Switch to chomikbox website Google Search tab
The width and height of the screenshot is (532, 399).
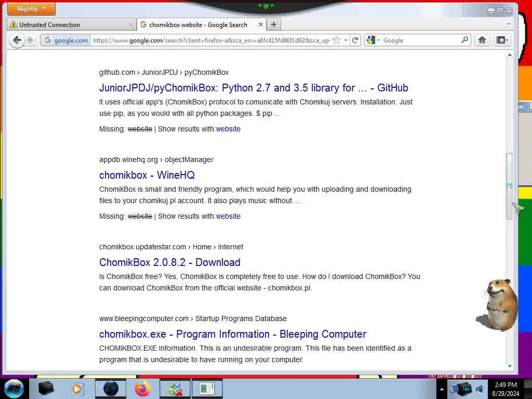pyautogui.click(x=201, y=25)
